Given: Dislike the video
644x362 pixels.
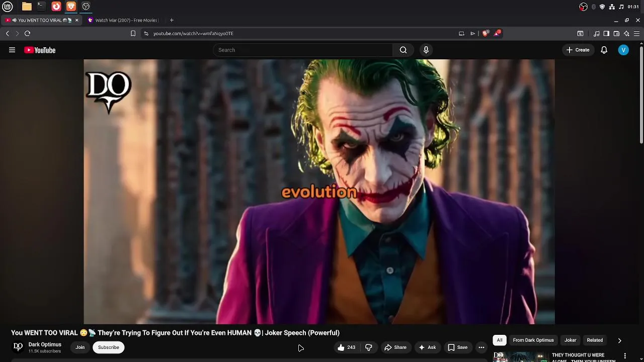Looking at the screenshot, I should pos(369,347).
